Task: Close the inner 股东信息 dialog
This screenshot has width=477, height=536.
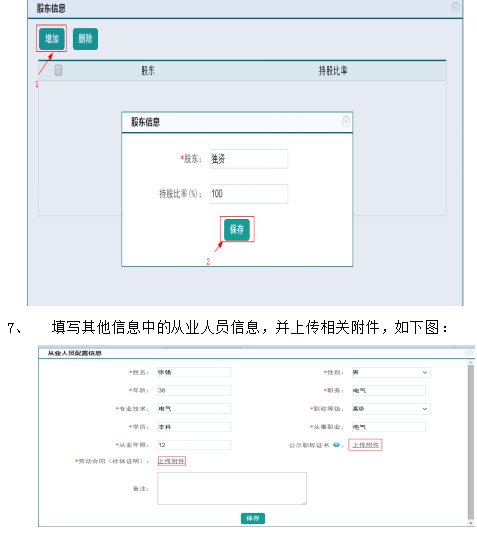Action: coord(346,121)
